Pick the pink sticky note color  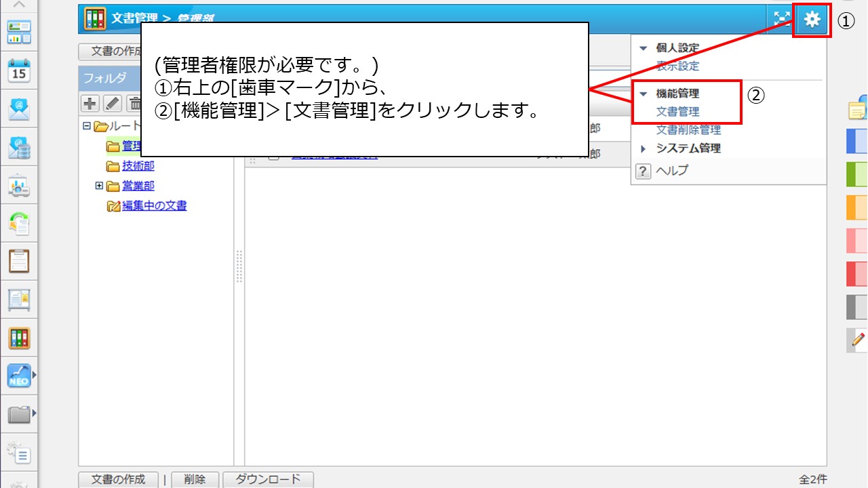point(858,241)
